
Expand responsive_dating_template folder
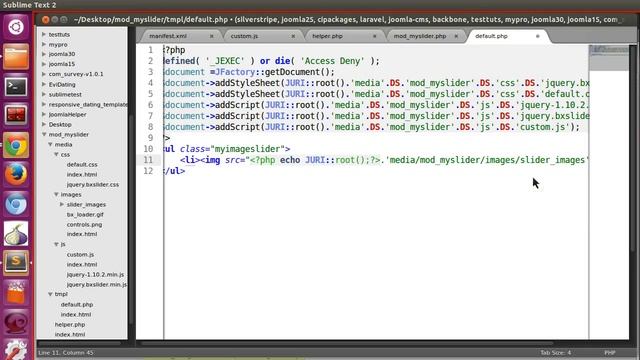pyautogui.click(x=44, y=104)
